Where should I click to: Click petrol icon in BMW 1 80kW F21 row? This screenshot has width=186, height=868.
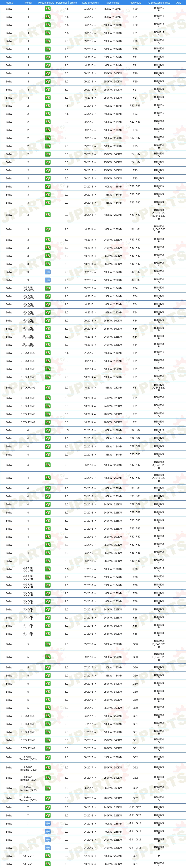coord(48,17)
